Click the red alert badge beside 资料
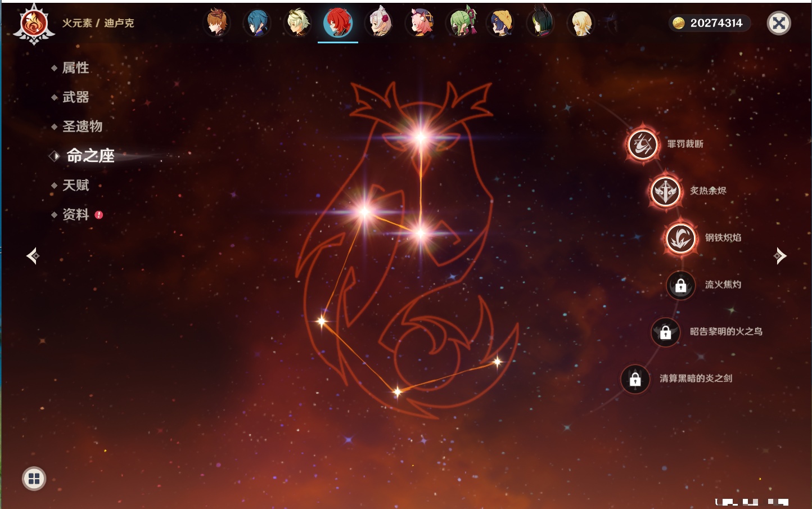Viewport: 812px width, 509px height. [99, 214]
